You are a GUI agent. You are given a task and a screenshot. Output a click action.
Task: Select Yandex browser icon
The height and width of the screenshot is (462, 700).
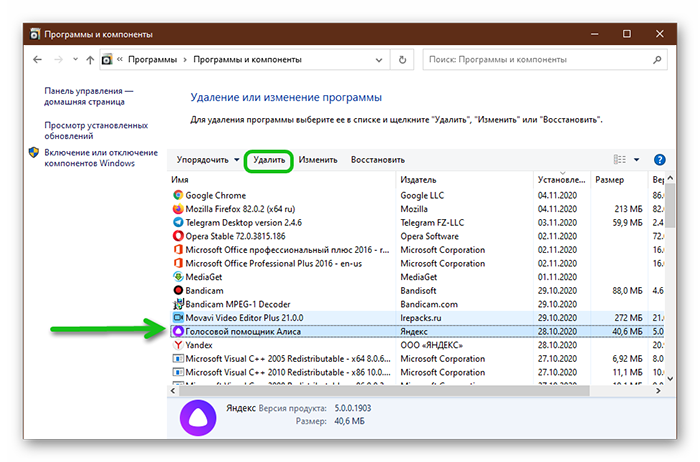pos(178,345)
